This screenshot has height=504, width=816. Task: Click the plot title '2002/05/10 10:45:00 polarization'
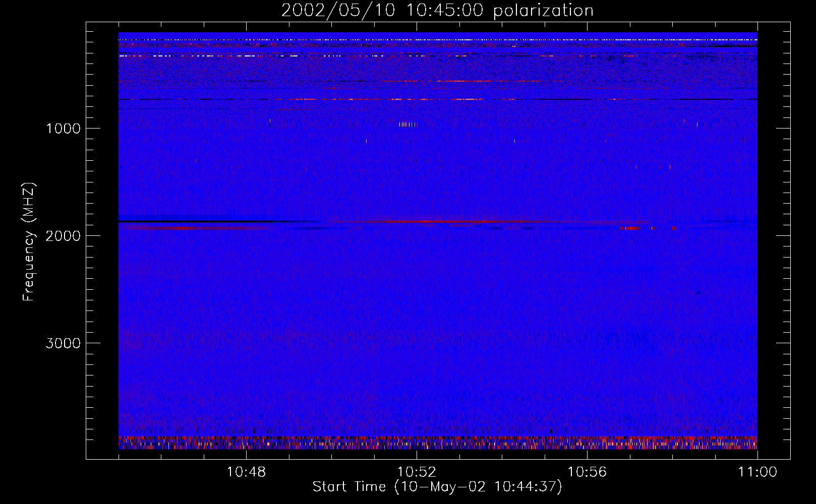(437, 10)
